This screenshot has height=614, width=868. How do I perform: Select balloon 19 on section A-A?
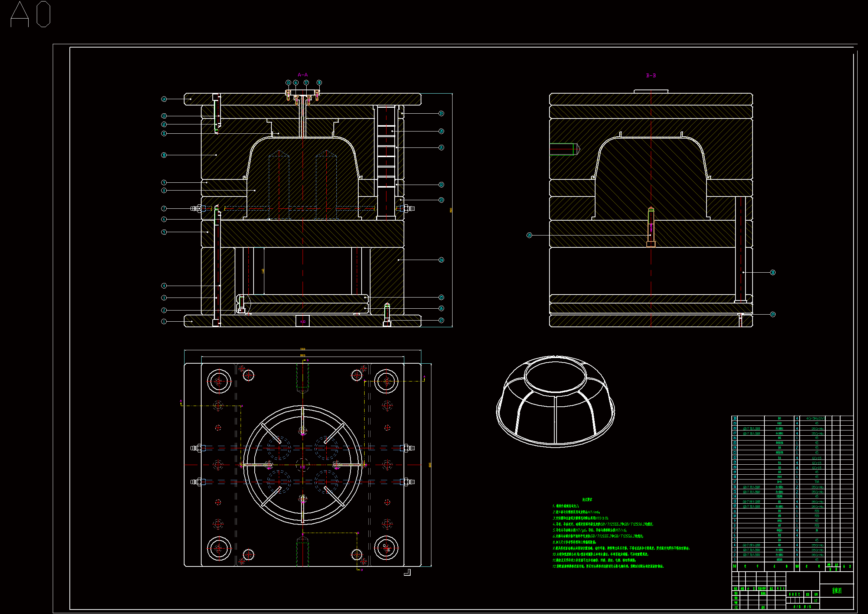(441, 114)
